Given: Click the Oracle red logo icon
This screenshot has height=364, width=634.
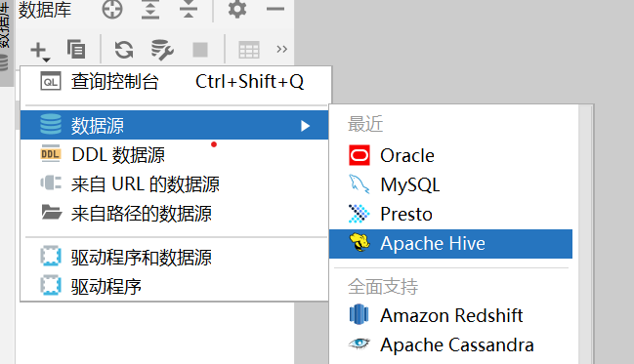Looking at the screenshot, I should pos(359,155).
